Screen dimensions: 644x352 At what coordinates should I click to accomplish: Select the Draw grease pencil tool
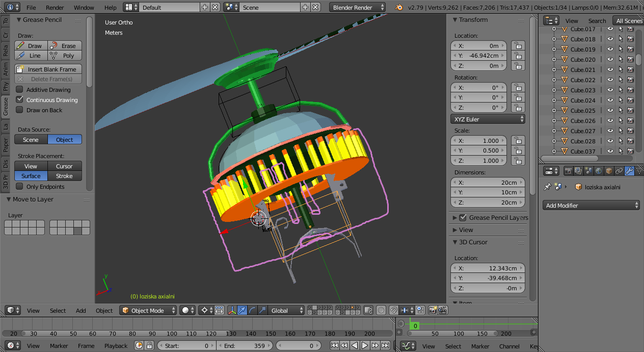click(31, 46)
